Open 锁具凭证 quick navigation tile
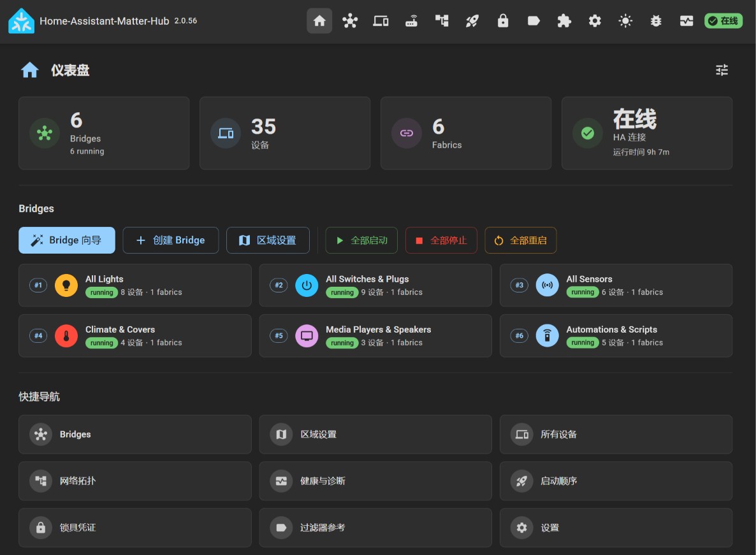The width and height of the screenshot is (756, 555). pyautogui.click(x=135, y=528)
